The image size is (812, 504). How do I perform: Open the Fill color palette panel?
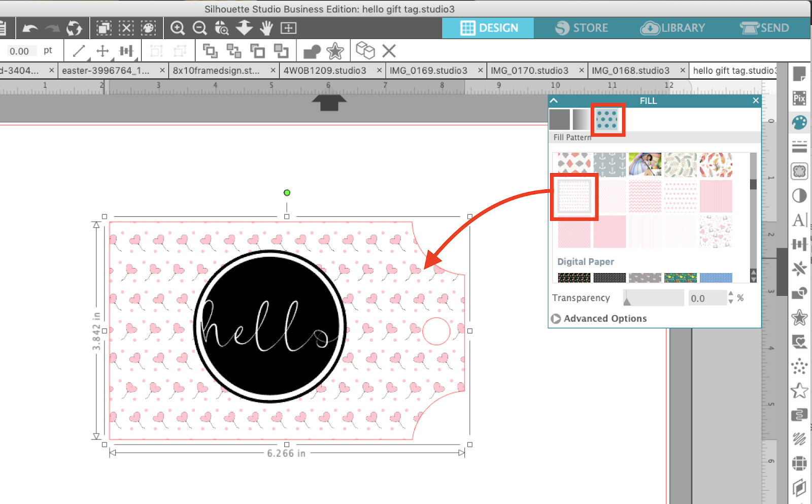[799, 122]
